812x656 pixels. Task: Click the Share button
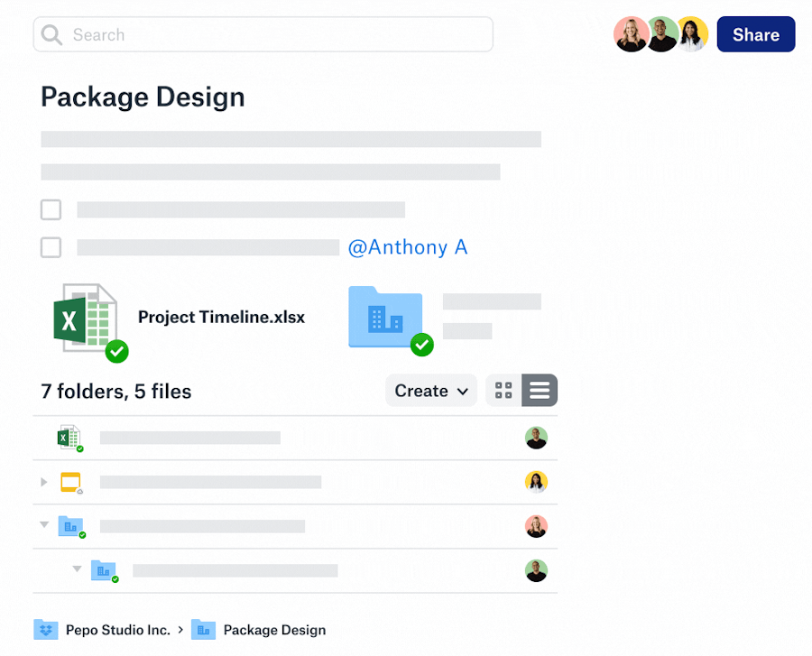click(755, 34)
